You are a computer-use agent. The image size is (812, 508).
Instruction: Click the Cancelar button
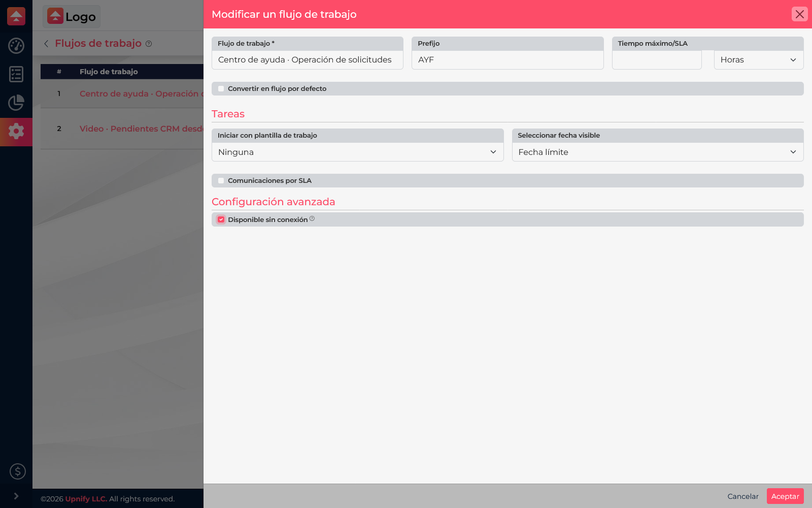743,496
